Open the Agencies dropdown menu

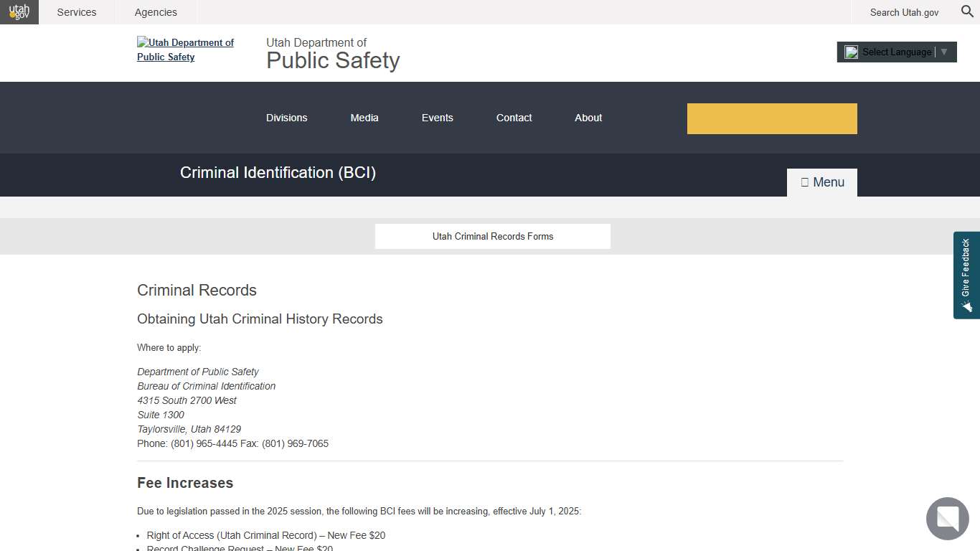(x=156, y=11)
